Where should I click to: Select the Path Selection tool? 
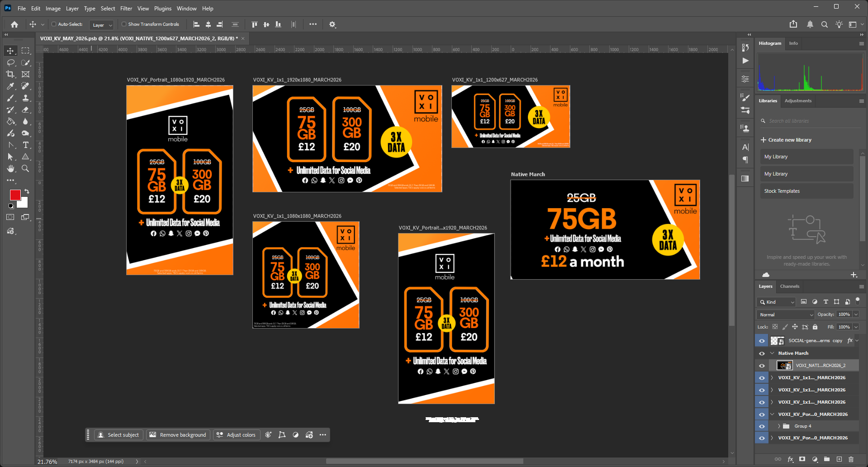click(10, 157)
